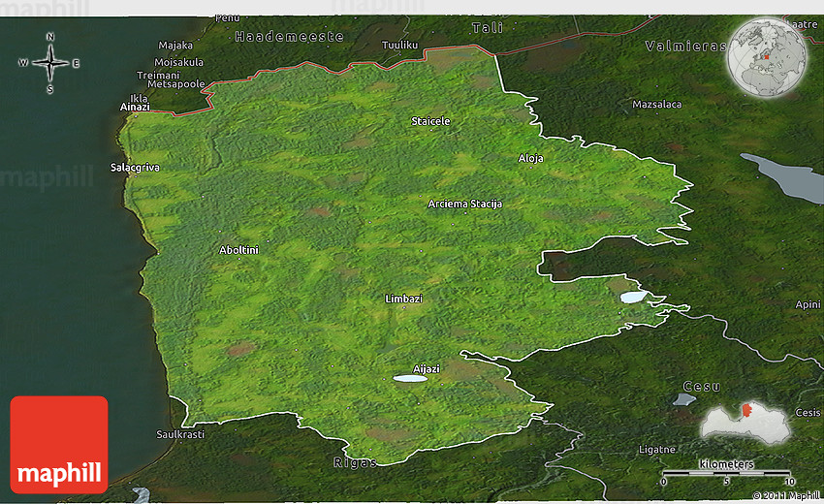Select the Haademeeste region label

point(289,36)
